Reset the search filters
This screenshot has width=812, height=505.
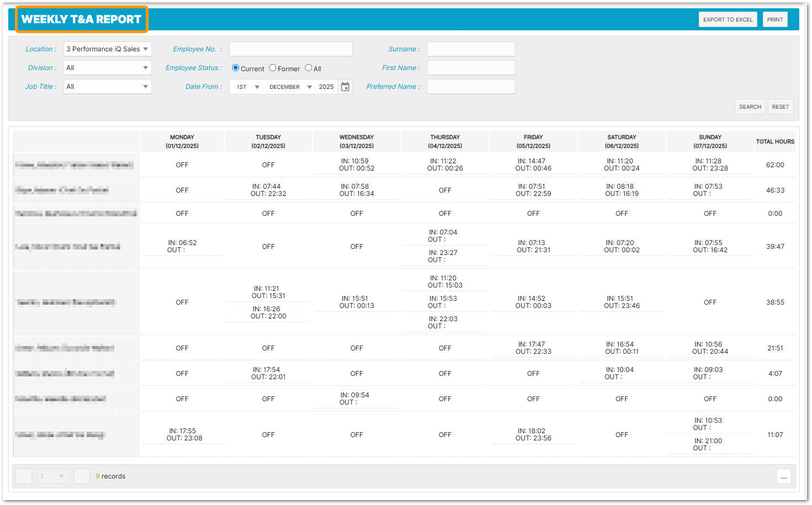[x=780, y=107]
